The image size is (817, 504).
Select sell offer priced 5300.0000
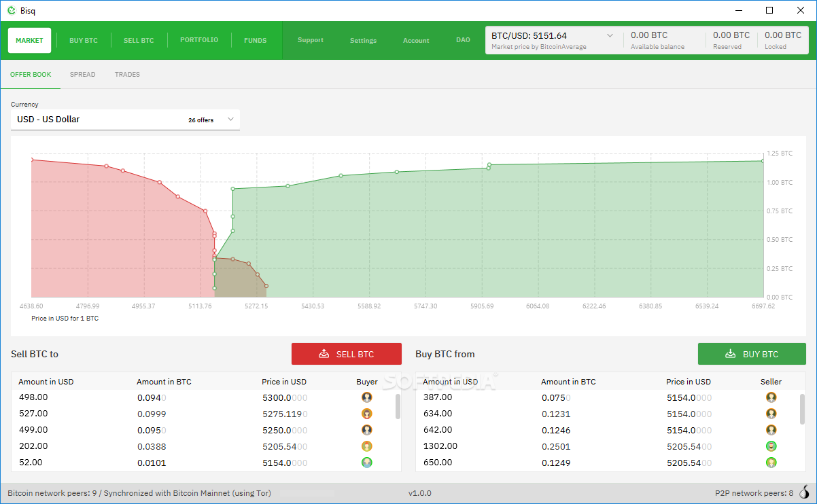click(203, 397)
